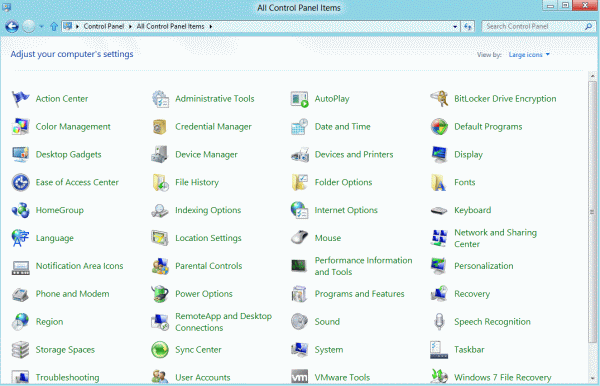Open the Default Programs icon
This screenshot has width=600, height=386.
click(x=439, y=127)
